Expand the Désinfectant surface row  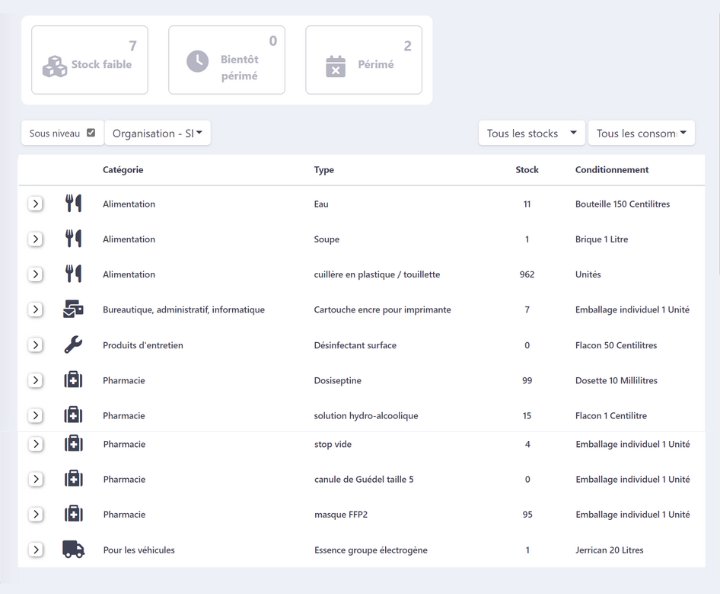click(35, 345)
